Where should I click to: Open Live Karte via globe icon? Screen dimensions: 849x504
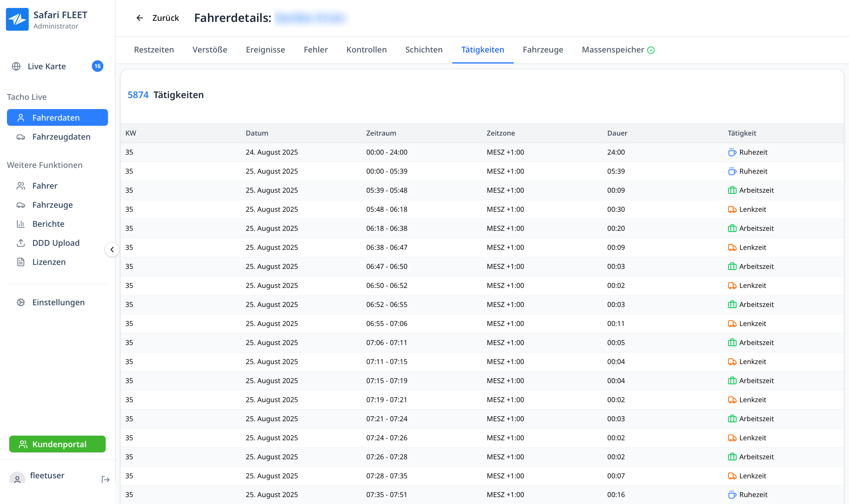point(16,66)
